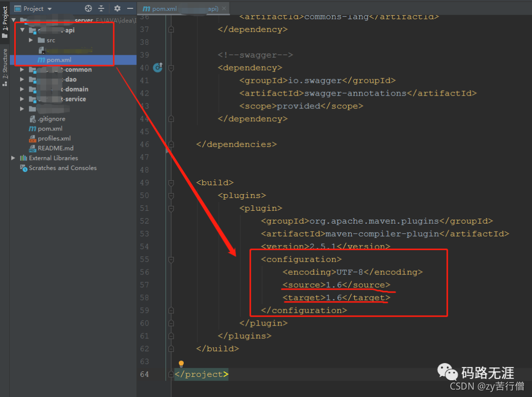The height and width of the screenshot is (397, 532).
Task: Click the README.md file icon
Action: [33, 148]
